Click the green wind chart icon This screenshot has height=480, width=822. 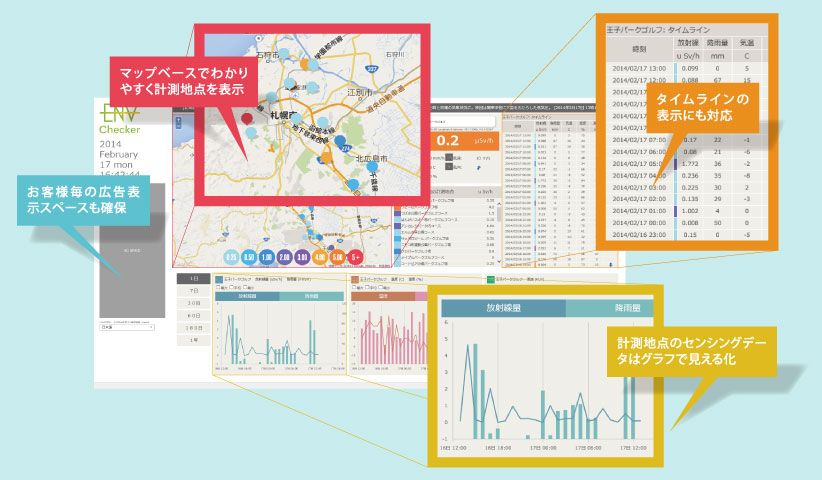[491, 280]
